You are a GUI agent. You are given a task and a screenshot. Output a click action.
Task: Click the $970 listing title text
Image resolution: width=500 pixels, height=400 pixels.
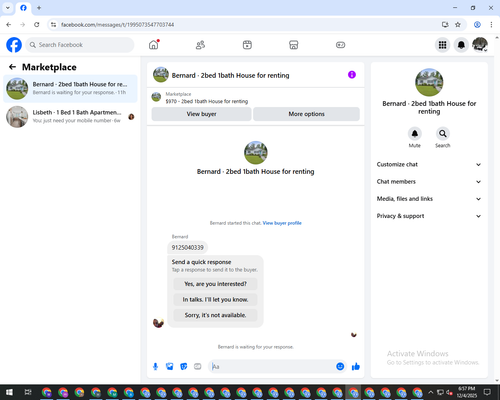pyautogui.click(x=207, y=101)
